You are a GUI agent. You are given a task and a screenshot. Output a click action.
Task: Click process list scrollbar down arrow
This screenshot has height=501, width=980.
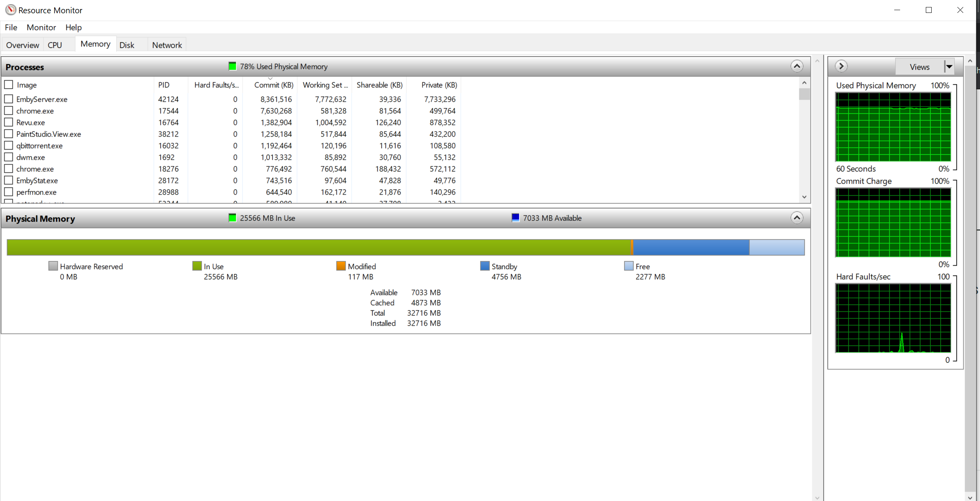coord(804,197)
